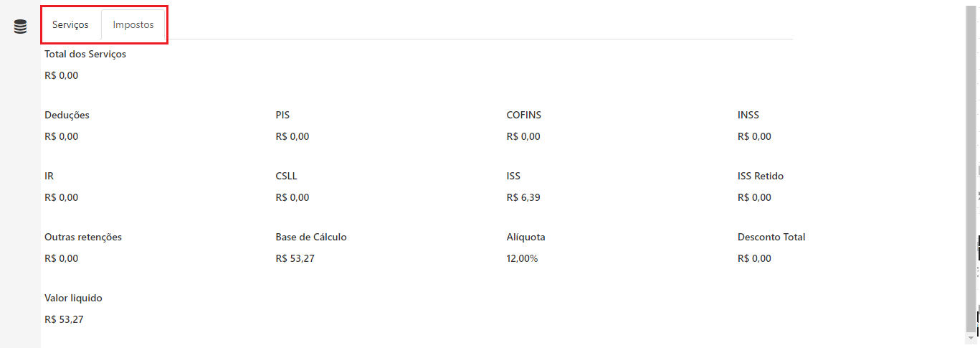Select the IR field label
The image size is (980, 348).
tap(49, 176)
